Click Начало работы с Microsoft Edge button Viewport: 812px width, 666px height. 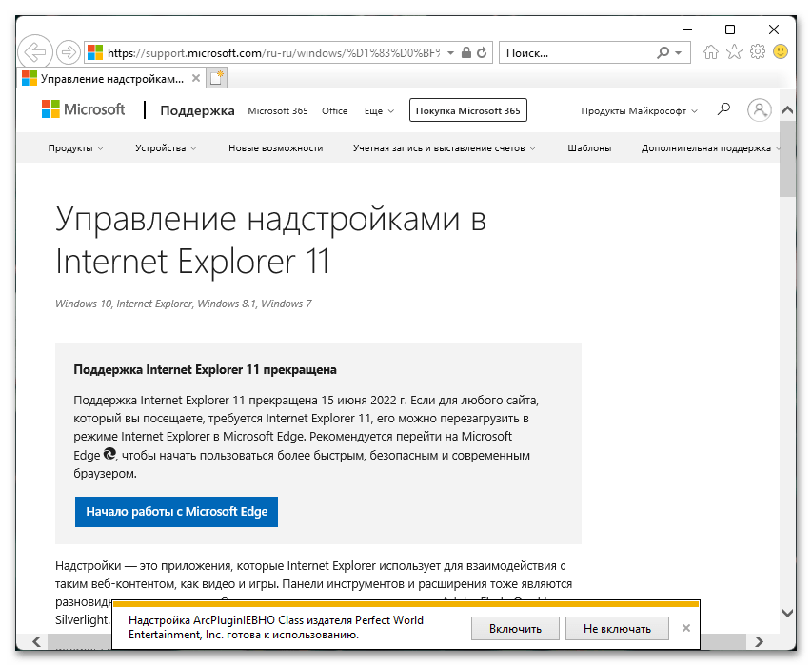coord(177,511)
